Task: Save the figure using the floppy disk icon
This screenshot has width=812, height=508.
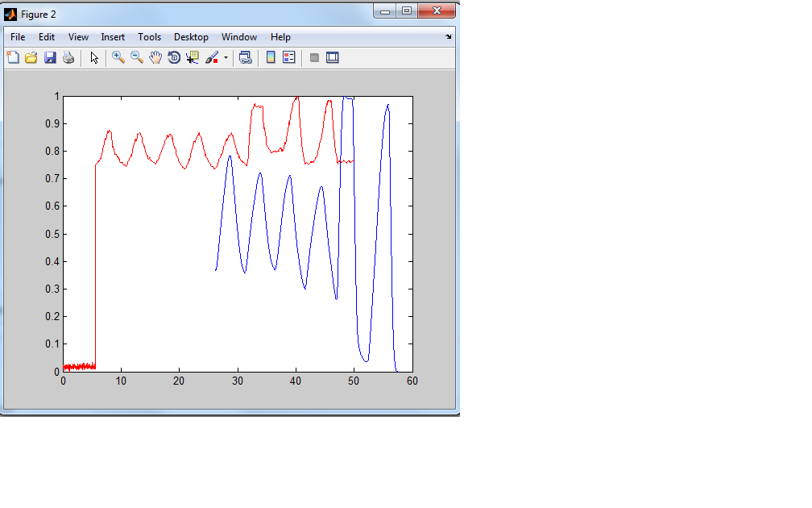Action: [50, 57]
